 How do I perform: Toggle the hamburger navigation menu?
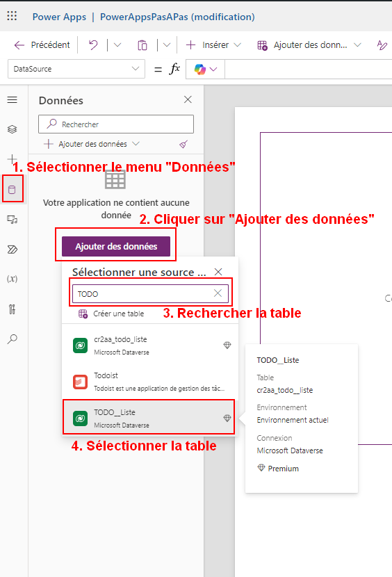click(12, 99)
